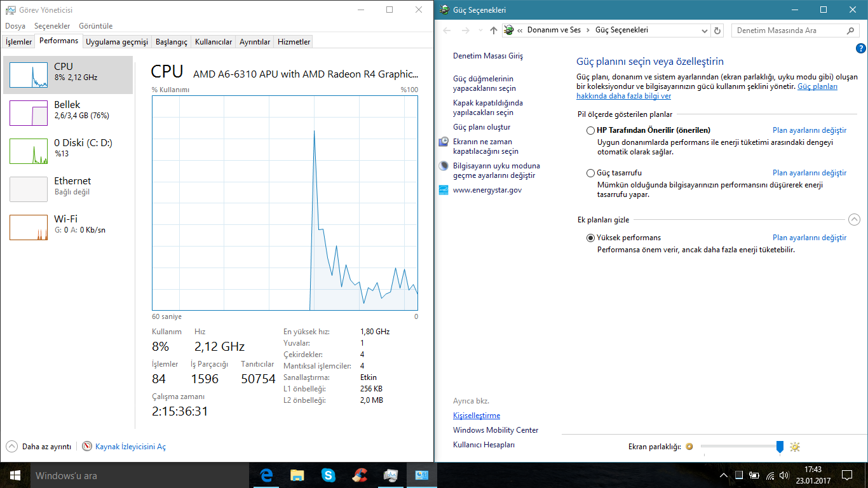Open Kişiselleştirme link
The width and height of the screenshot is (868, 488).
point(477,416)
